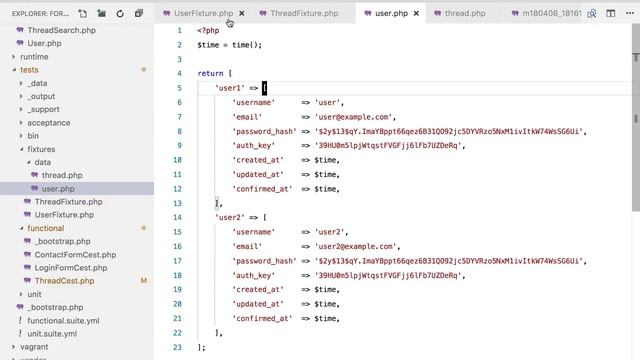This screenshot has height=360, width=640.
Task: Close the user.php editor tab
Action: (x=416, y=13)
